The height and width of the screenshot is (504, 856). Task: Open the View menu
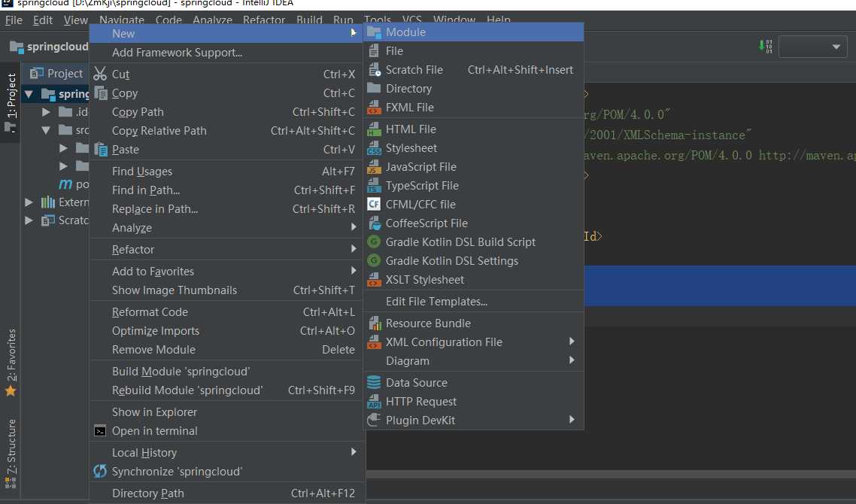pos(75,20)
